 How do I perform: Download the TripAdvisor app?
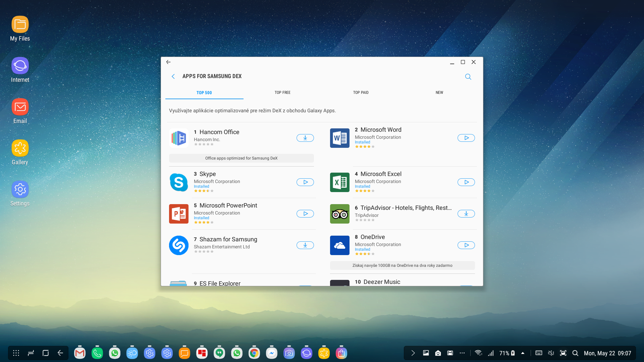pyautogui.click(x=466, y=214)
